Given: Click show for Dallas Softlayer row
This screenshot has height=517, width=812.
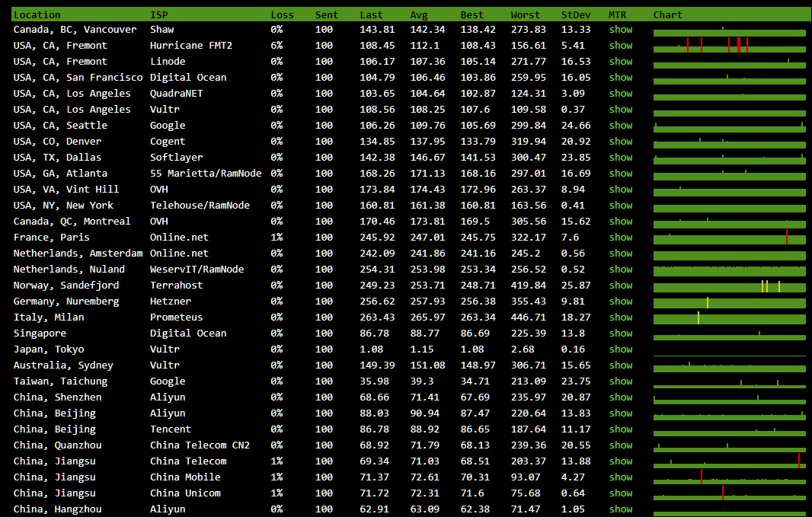Looking at the screenshot, I should 620,158.
